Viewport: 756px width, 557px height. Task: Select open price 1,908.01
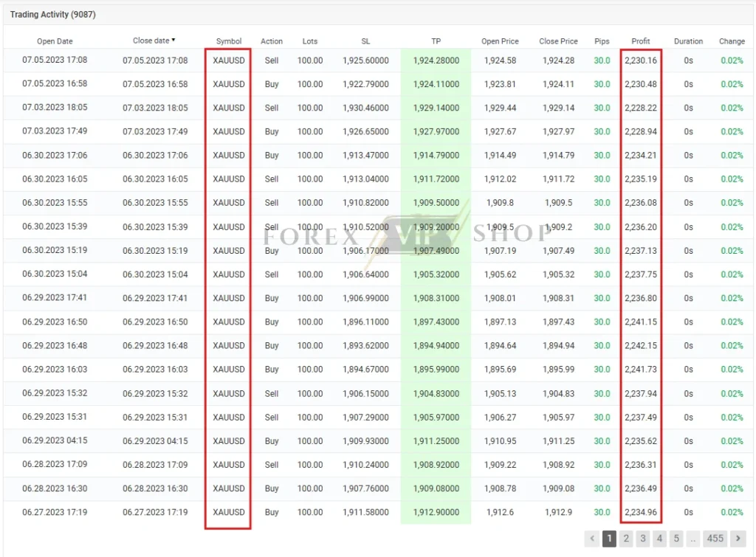[500, 298]
